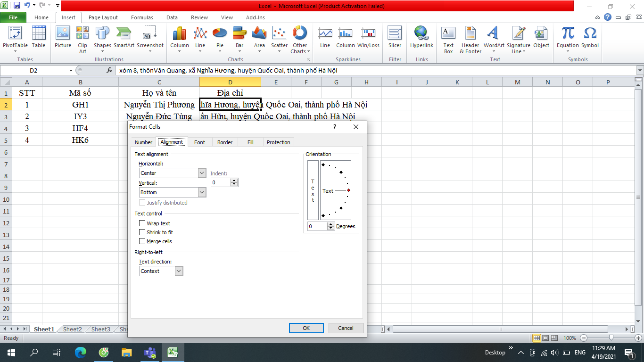644x362 pixels.
Task: Insert an Equation
Action: pos(568,40)
